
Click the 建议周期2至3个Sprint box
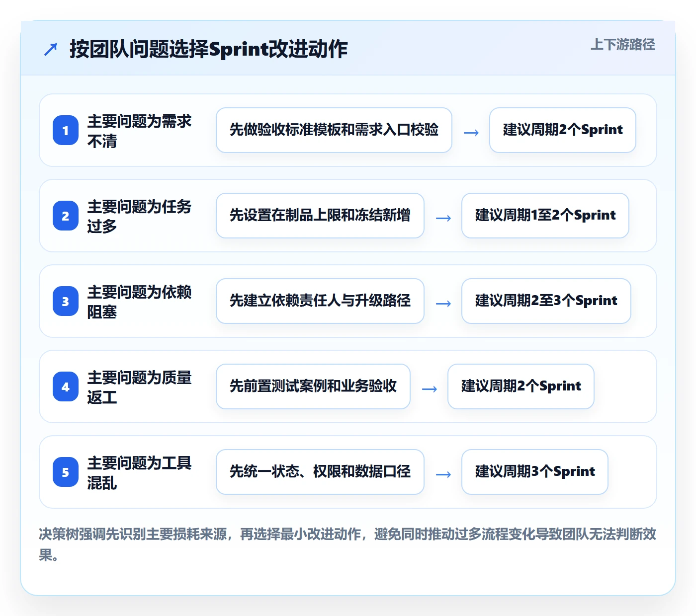[546, 301]
